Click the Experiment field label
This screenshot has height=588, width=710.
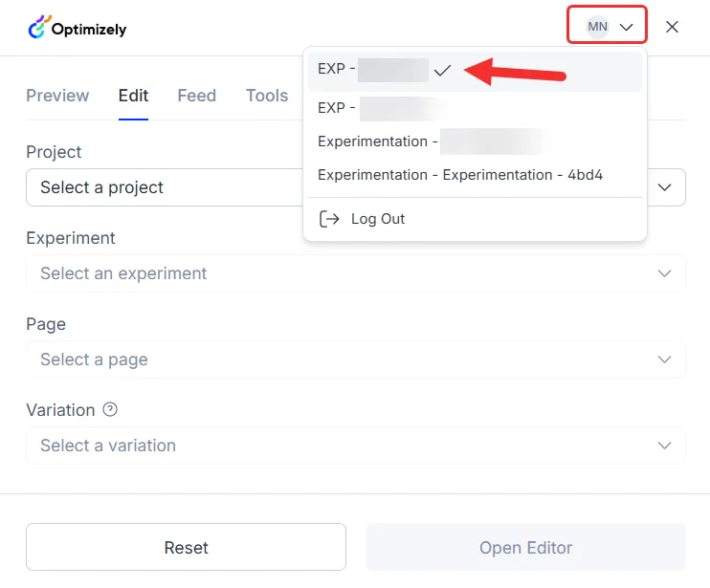(x=71, y=238)
